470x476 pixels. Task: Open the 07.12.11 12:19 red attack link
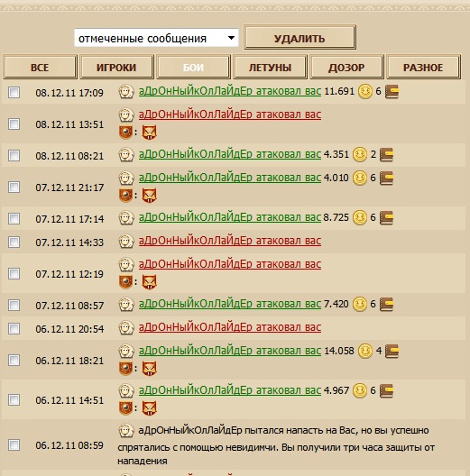pos(230,264)
